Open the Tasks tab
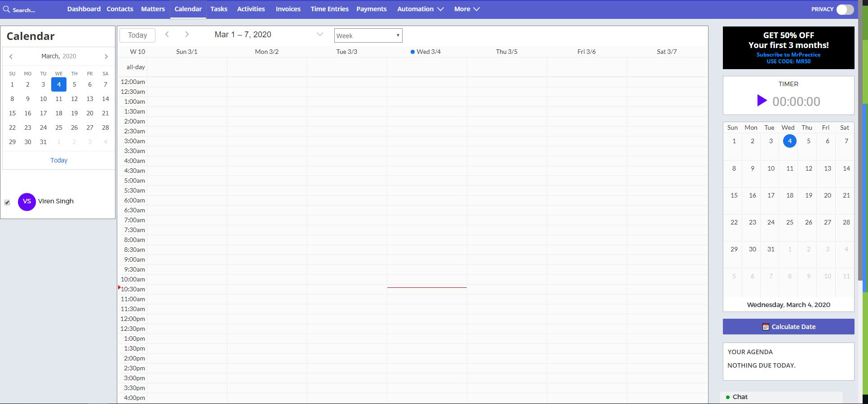Screen dimensions: 868x404 [219, 9]
